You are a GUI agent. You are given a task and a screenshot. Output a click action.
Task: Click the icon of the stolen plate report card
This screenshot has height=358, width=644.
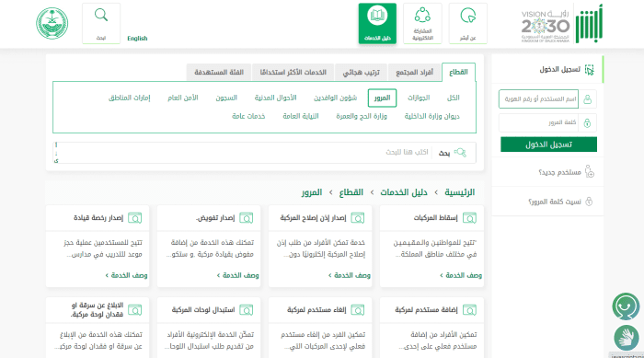coord(134,310)
